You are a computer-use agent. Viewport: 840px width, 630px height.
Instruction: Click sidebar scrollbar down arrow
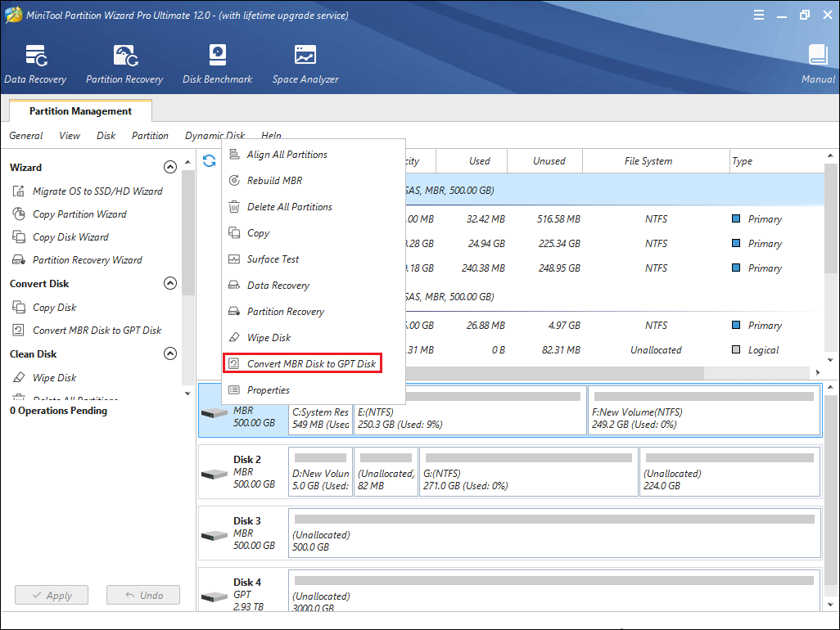[187, 394]
